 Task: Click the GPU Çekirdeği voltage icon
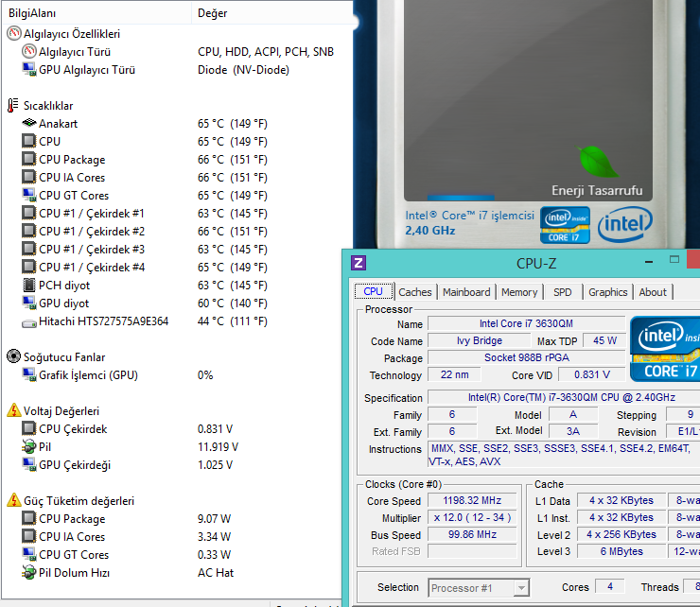click(x=29, y=464)
